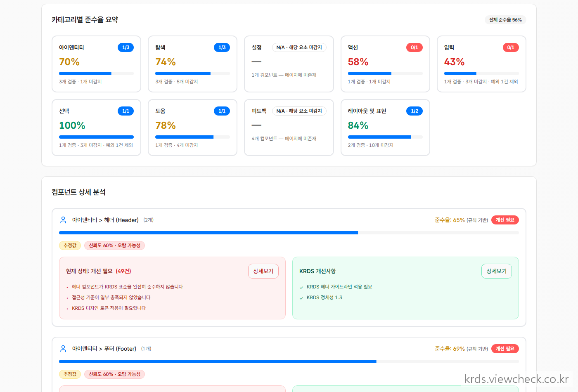578x392 pixels.
Task: Click the user icon beside 푸터 (Footer)
Action: (63, 349)
